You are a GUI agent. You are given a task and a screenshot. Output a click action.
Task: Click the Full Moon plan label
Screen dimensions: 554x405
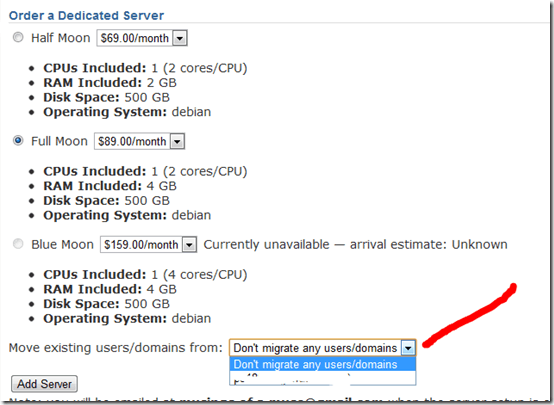(x=59, y=141)
